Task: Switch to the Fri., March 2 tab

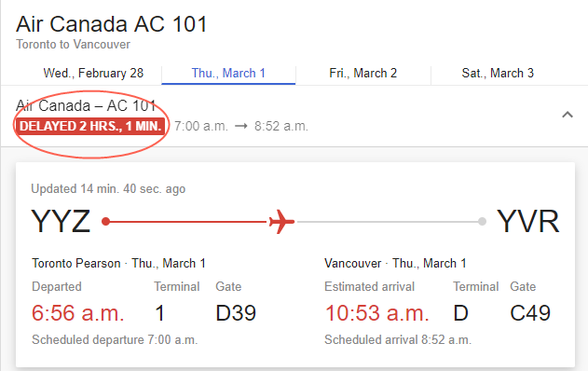Action: (x=363, y=73)
